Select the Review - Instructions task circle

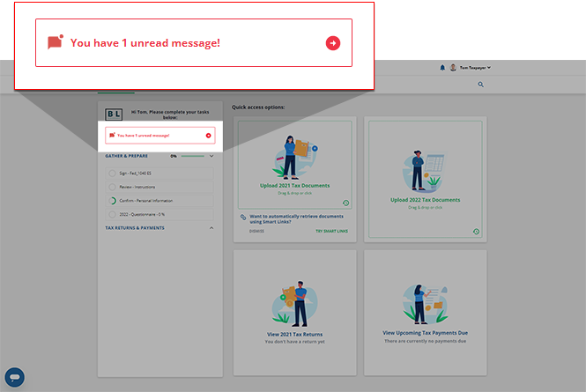coord(112,187)
